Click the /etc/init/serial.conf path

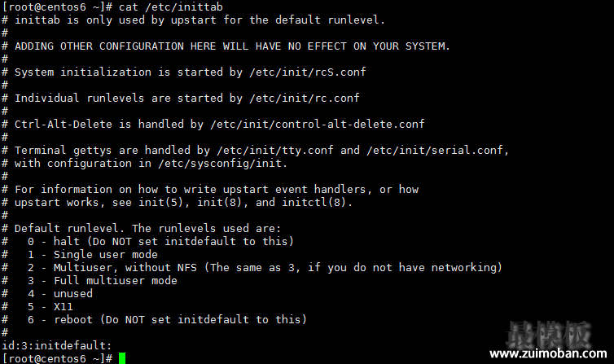click(435, 151)
